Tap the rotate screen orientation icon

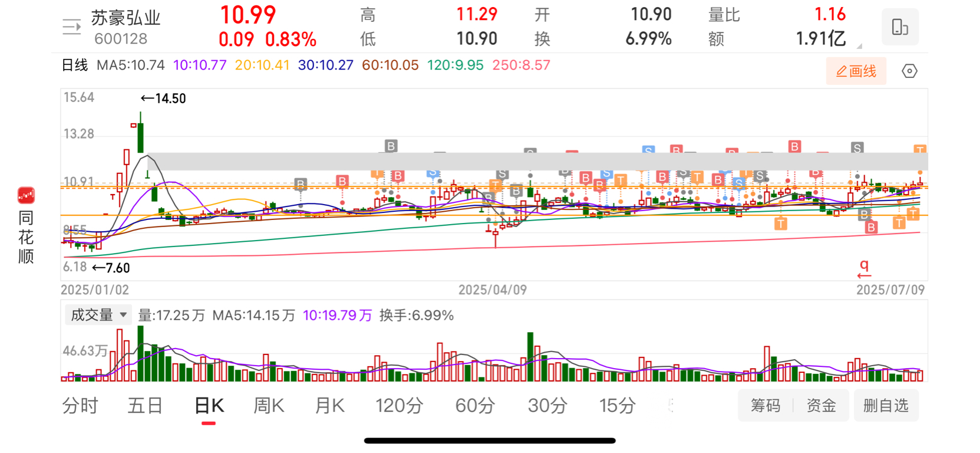[900, 27]
